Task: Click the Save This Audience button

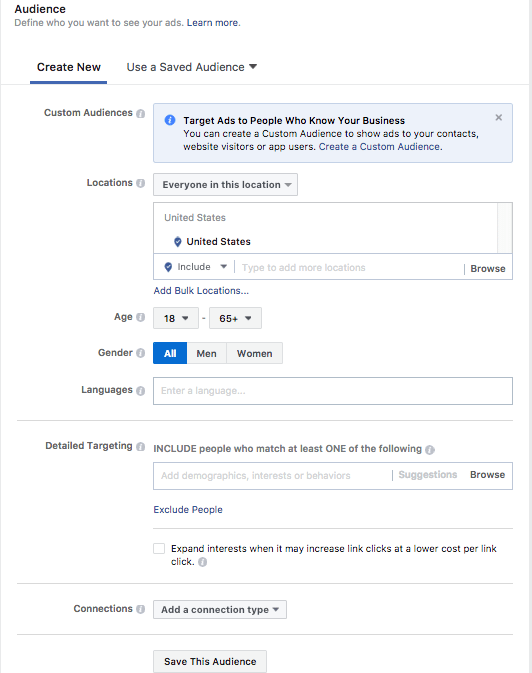Action: [x=210, y=661]
